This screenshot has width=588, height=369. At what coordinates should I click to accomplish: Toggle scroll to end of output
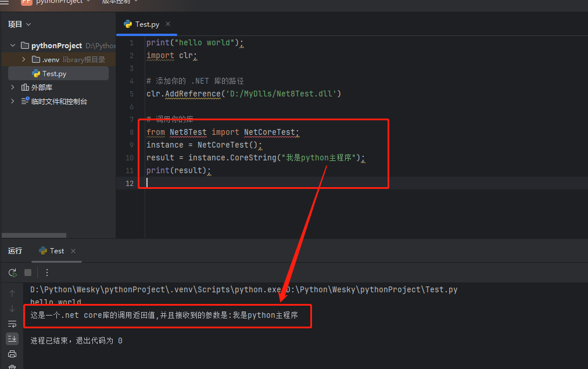click(12, 339)
